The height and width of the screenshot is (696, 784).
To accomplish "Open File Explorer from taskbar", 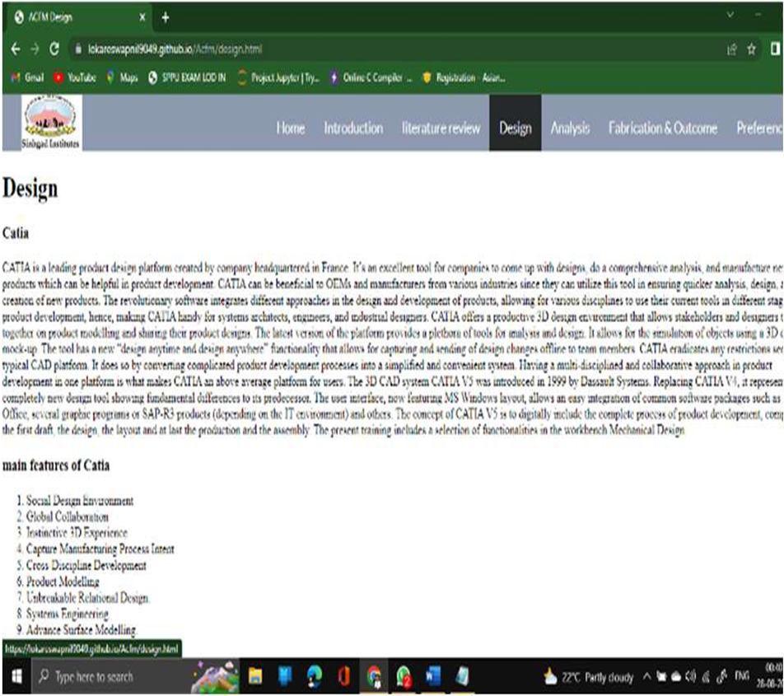I will 255,677.
